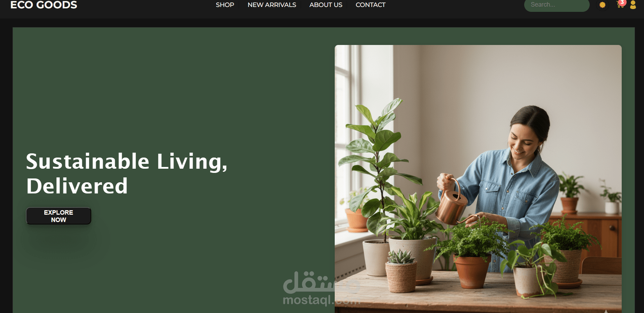This screenshot has height=313, width=644.
Task: Click the up-arrow tip at photo bottom
Action: pyautogui.click(x=606, y=311)
